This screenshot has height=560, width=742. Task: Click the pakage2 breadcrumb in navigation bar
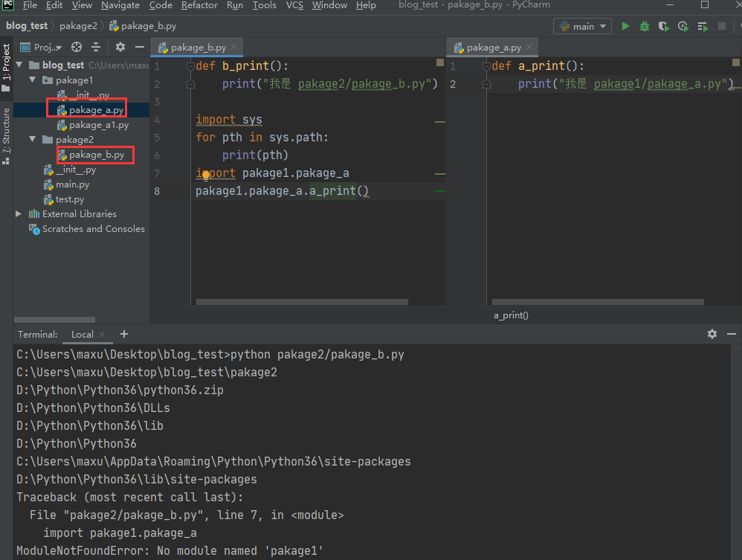(78, 26)
